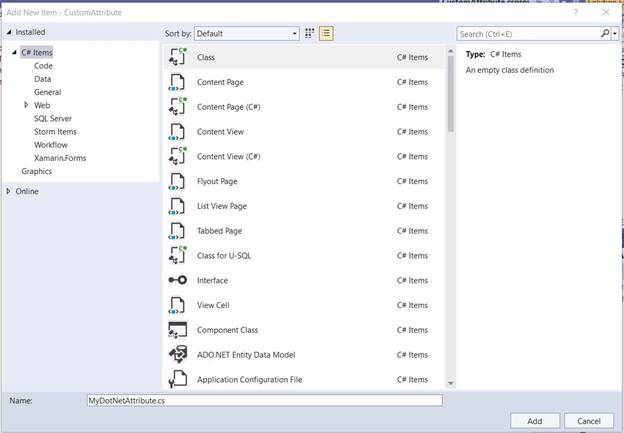Click the Application Configuration File icon

[177, 380]
